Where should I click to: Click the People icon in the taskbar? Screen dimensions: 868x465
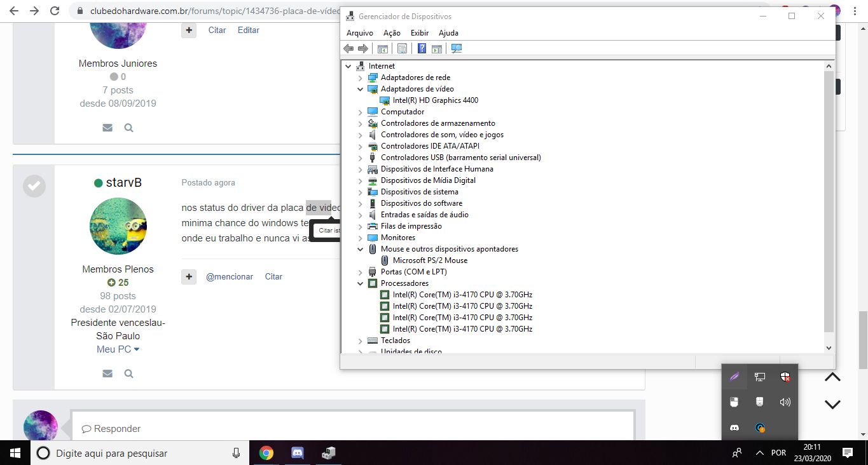tap(737, 453)
